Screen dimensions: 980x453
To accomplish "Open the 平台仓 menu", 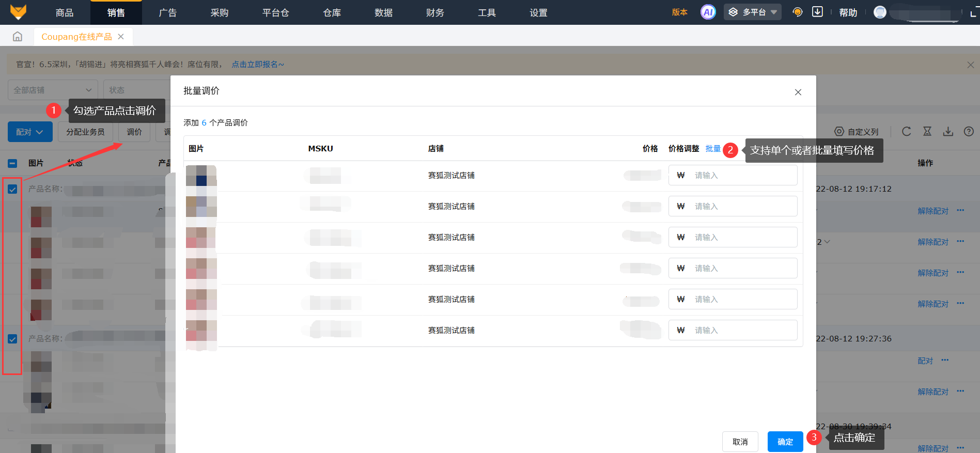I will (276, 12).
